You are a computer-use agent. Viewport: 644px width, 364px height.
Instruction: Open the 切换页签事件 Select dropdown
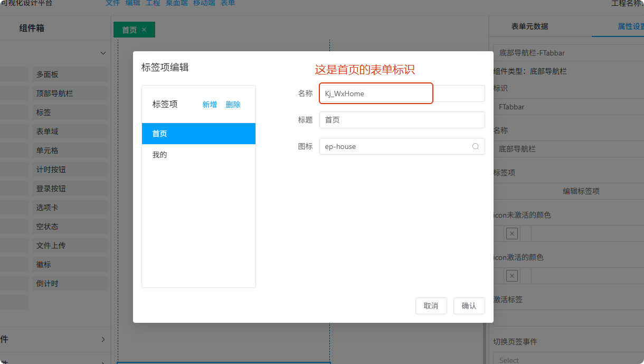coord(568,360)
